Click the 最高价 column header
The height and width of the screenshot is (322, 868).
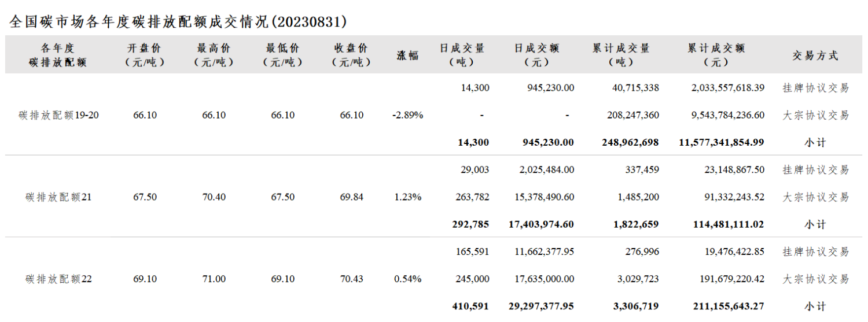(214, 55)
